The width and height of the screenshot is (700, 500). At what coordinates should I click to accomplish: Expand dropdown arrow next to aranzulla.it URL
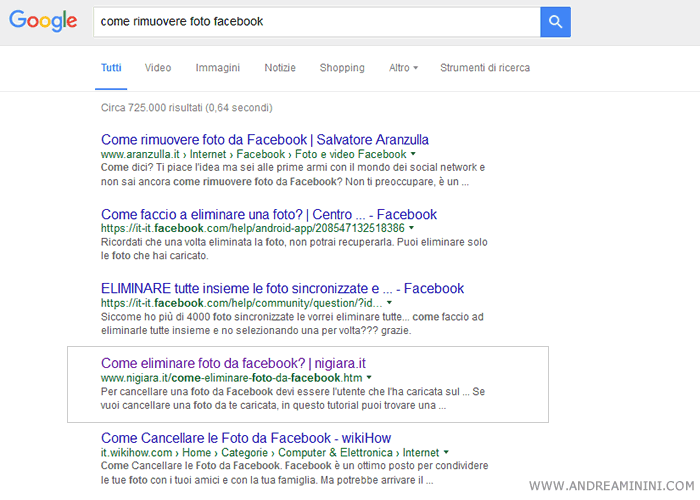[x=413, y=154]
